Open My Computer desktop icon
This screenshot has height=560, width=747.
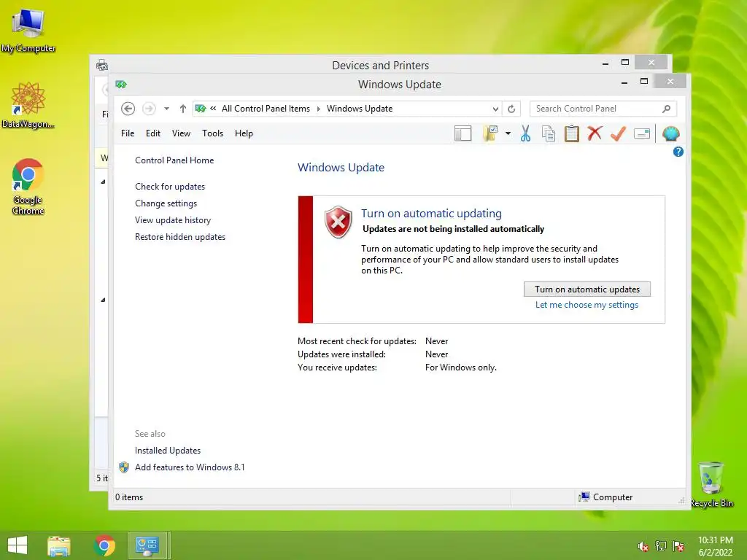[28, 29]
